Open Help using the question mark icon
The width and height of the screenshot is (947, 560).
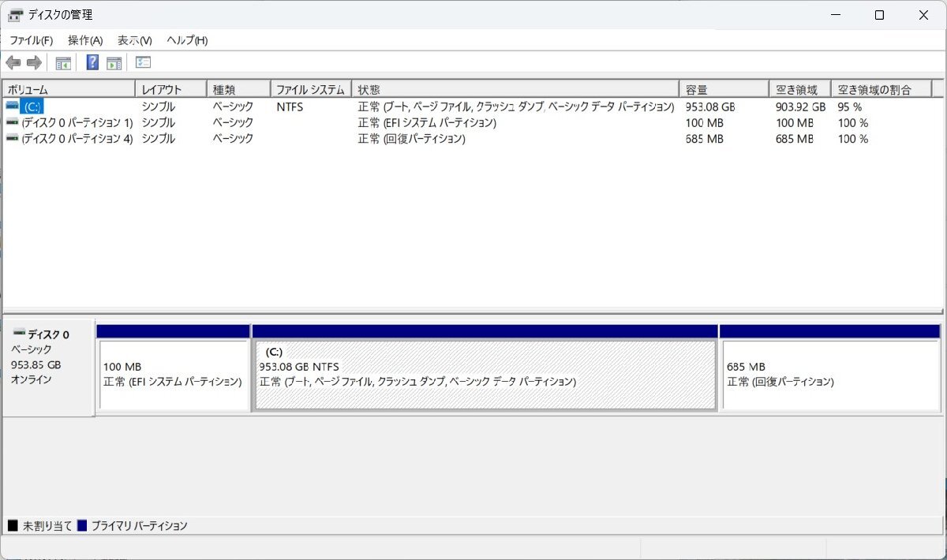click(92, 62)
